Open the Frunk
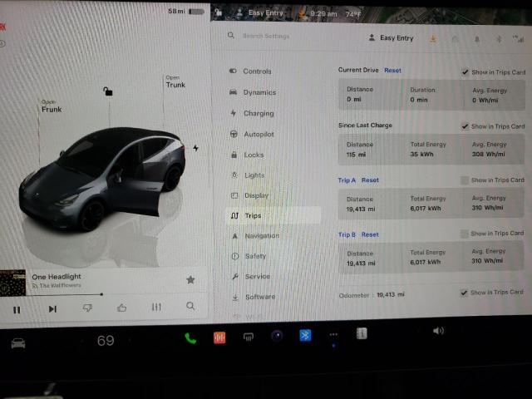 [52, 106]
